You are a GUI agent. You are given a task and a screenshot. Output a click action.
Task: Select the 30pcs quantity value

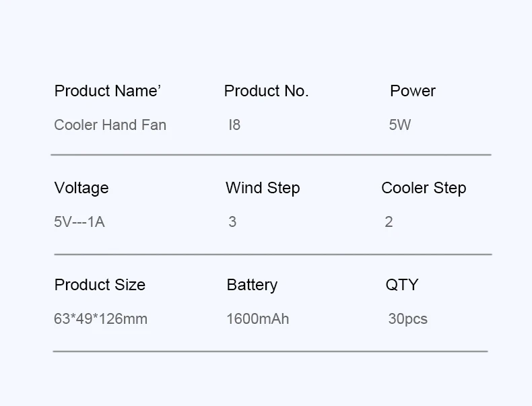[x=407, y=319]
